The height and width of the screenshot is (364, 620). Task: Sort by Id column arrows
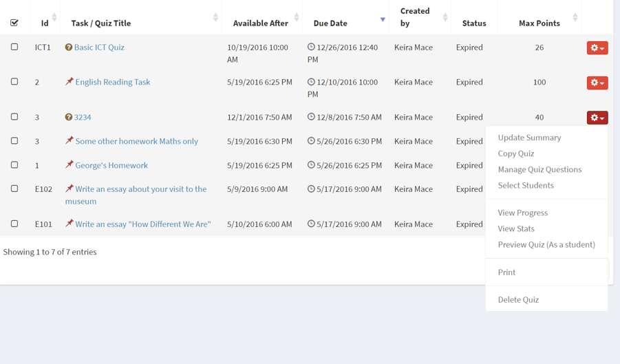(x=54, y=17)
